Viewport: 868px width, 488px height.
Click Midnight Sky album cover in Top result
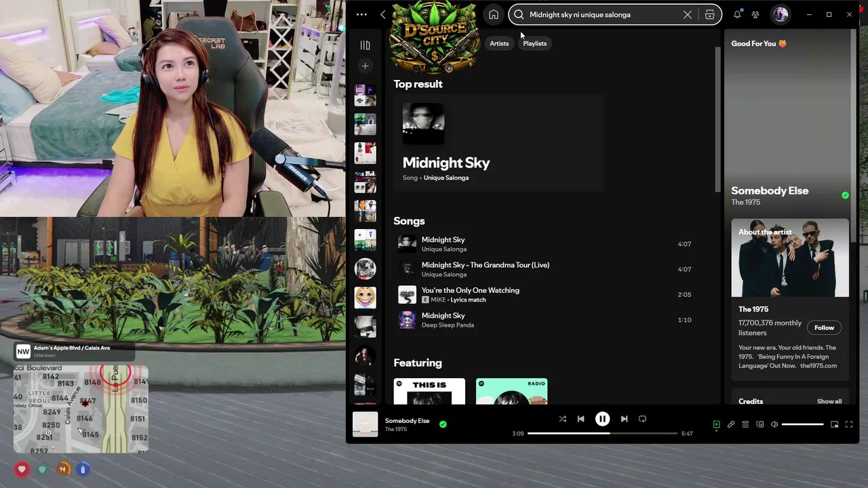pyautogui.click(x=423, y=124)
